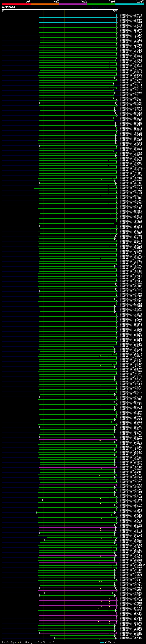Open hit UniRef100_Q94KD7
Screen dimensions: 146x644
pos(131,20)
